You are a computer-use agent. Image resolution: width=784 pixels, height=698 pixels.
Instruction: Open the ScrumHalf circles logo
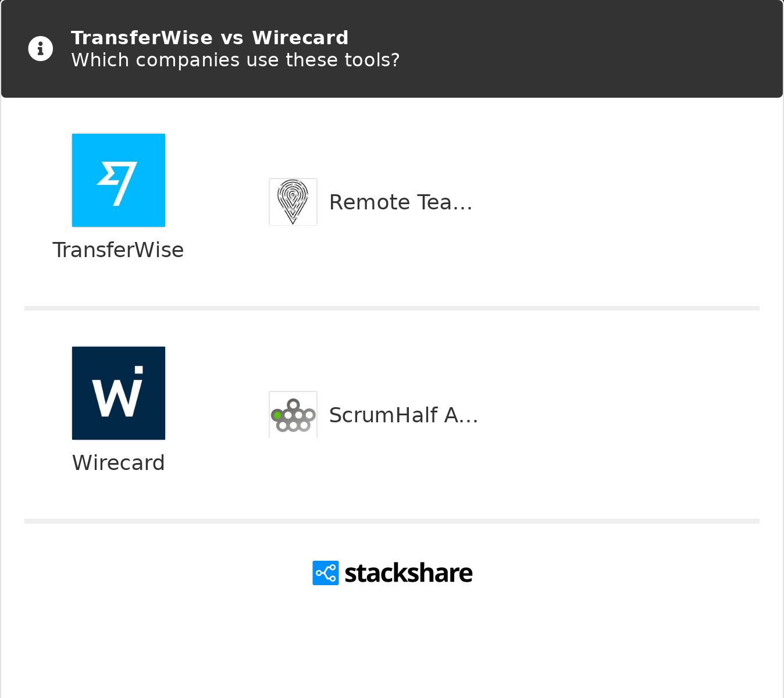pyautogui.click(x=293, y=415)
